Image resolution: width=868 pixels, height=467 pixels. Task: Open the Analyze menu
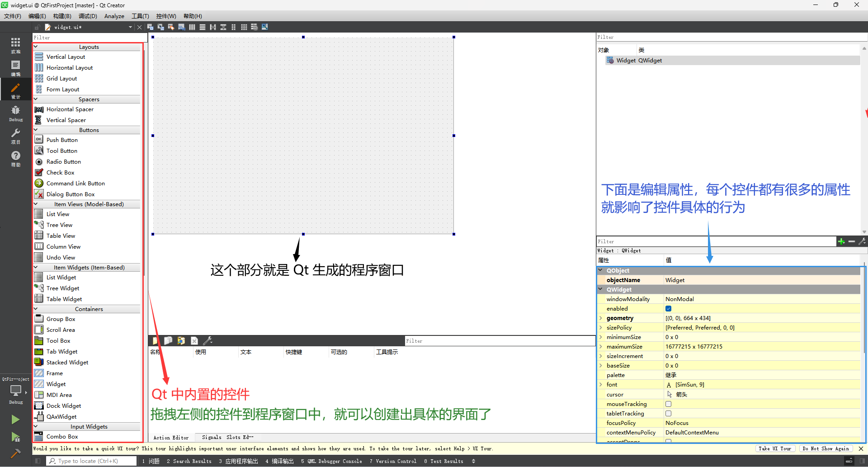(x=114, y=16)
